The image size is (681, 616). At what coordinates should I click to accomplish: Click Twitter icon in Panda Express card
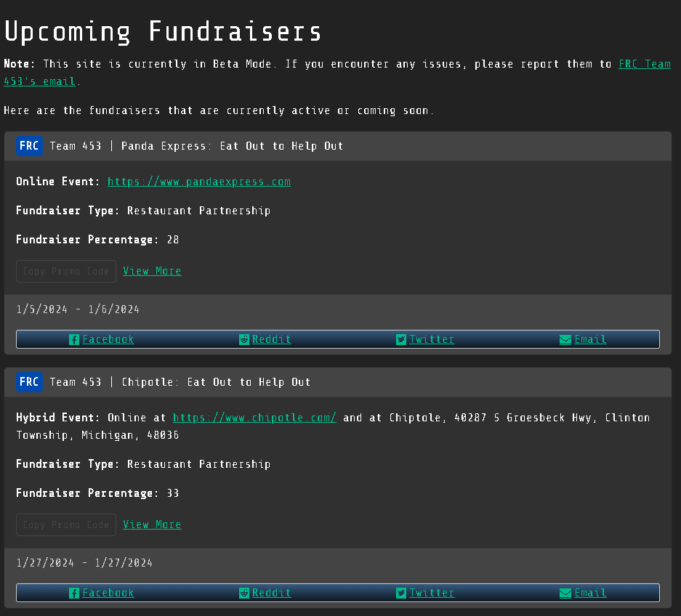pyautogui.click(x=401, y=339)
